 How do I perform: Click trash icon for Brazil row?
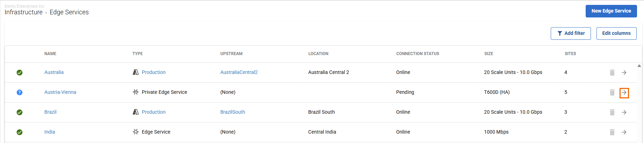[x=612, y=112]
